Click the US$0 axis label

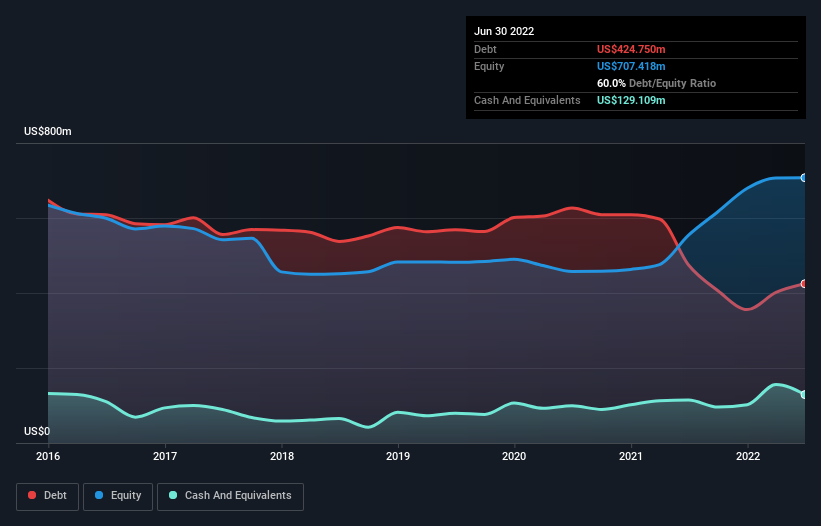tap(37, 431)
